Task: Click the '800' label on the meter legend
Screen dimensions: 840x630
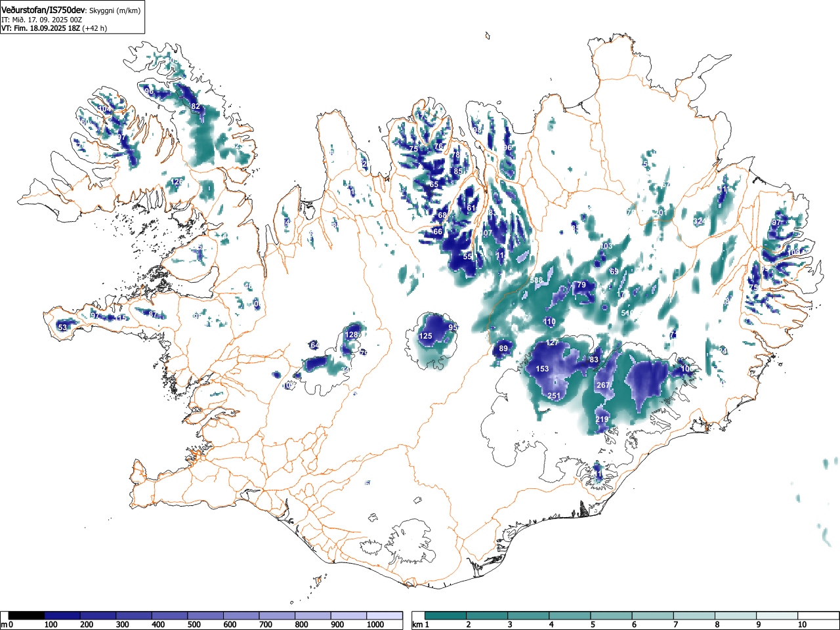Action: pyautogui.click(x=302, y=625)
